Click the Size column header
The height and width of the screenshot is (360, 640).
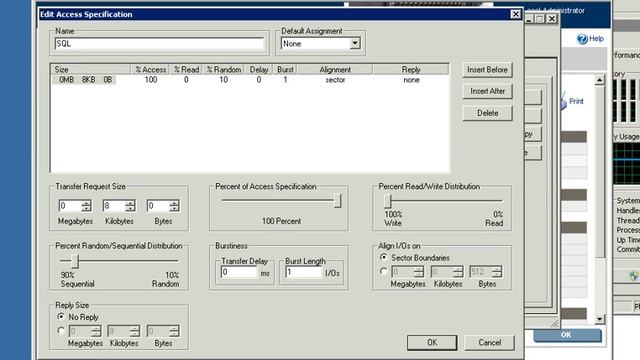(91, 70)
